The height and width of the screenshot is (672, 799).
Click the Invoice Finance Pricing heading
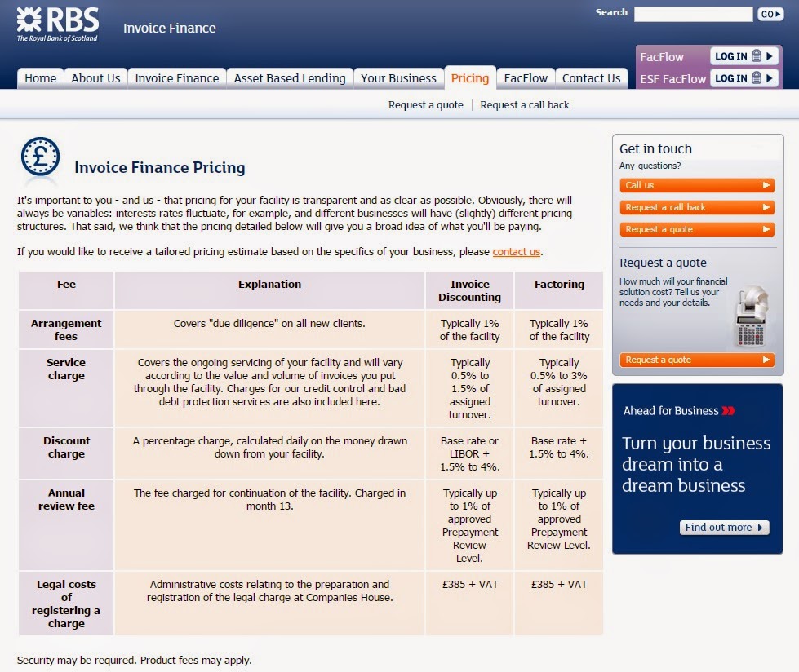pyautogui.click(x=159, y=167)
